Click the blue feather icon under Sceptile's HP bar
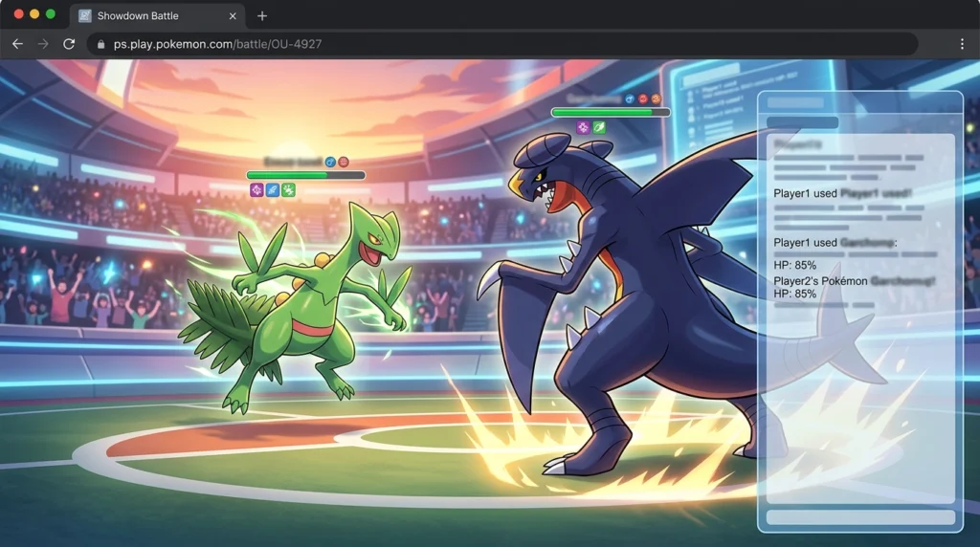This screenshot has height=547, width=980. tap(273, 190)
